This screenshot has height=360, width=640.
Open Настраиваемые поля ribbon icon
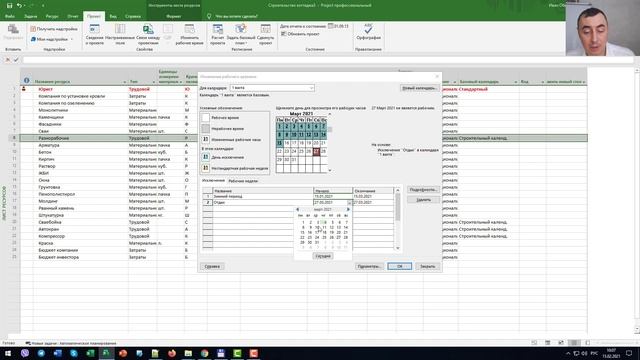pos(120,34)
